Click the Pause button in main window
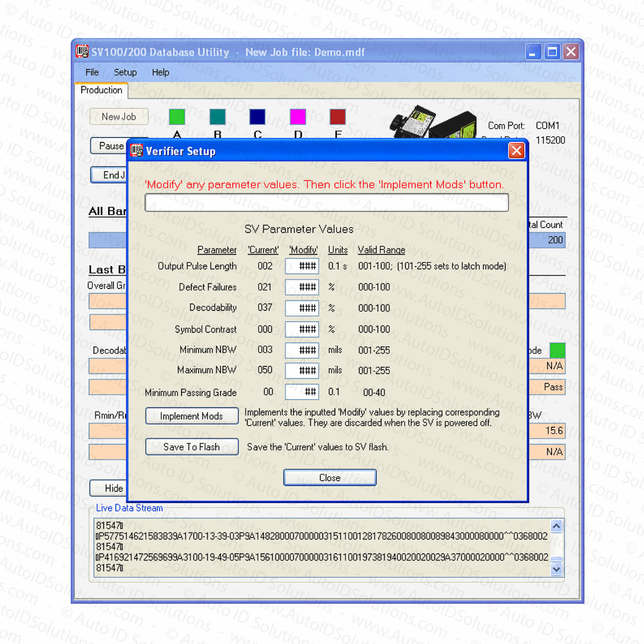The image size is (644, 644). click(x=109, y=146)
